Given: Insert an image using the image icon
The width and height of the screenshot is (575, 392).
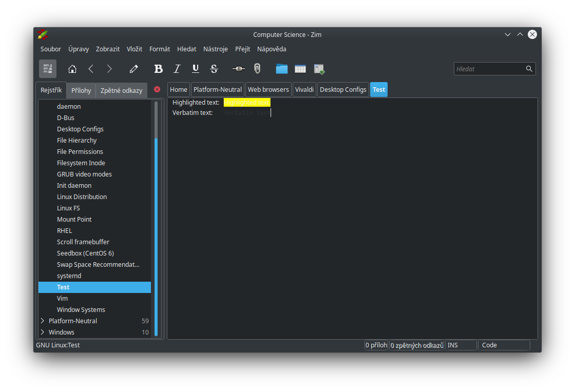Looking at the screenshot, I should (319, 68).
